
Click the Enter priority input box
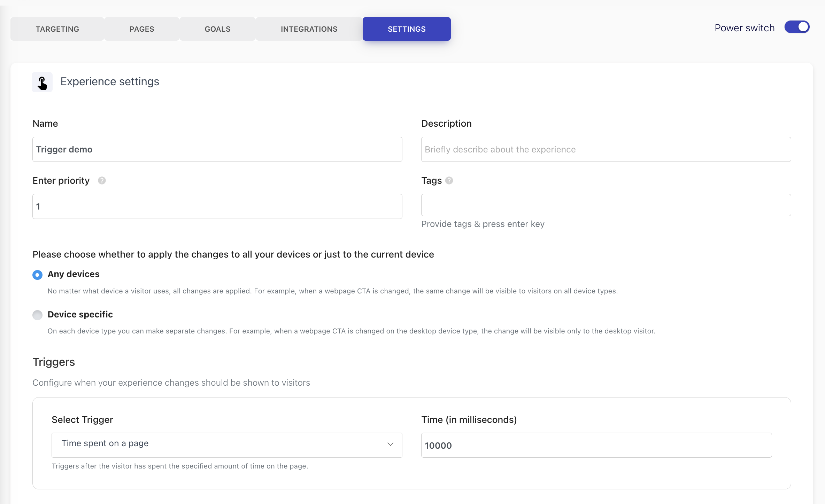(217, 206)
